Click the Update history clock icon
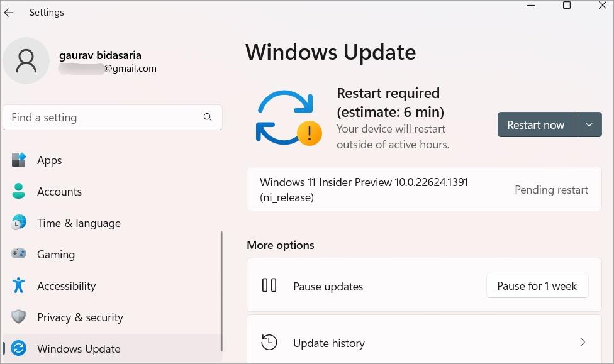 (x=269, y=342)
